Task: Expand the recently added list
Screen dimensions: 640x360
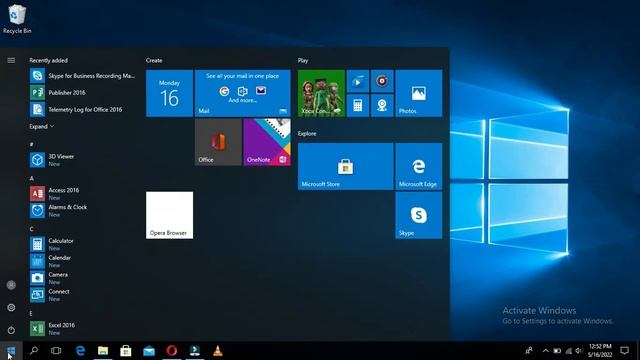Action: pos(42,127)
